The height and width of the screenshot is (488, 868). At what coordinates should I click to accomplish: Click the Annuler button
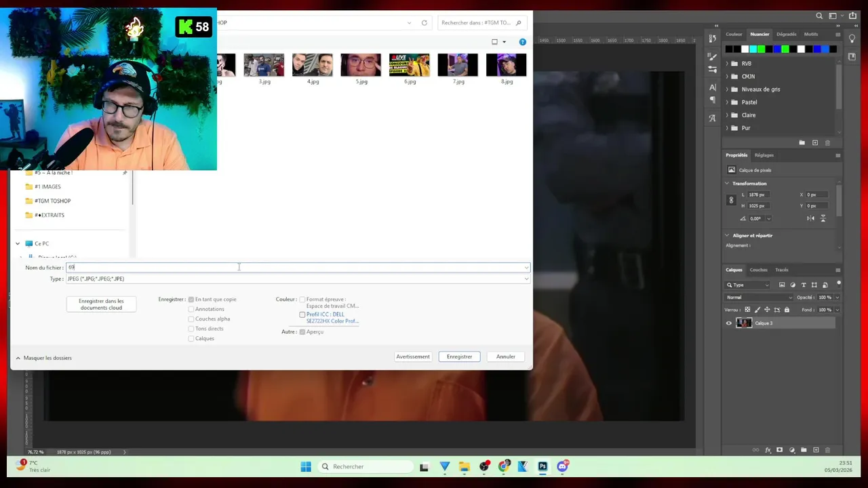tap(505, 357)
